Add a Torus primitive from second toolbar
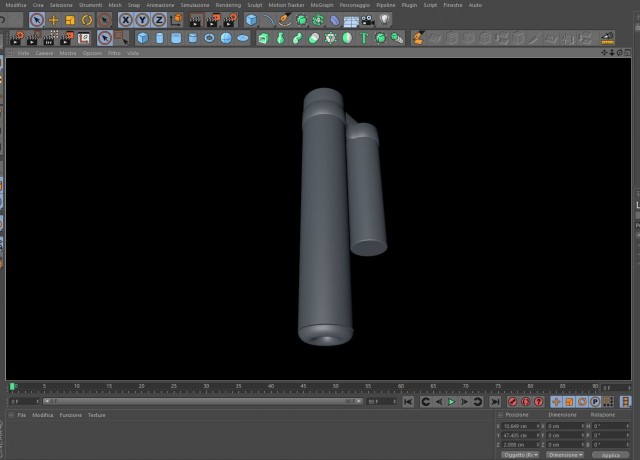640x460 pixels. 209,38
